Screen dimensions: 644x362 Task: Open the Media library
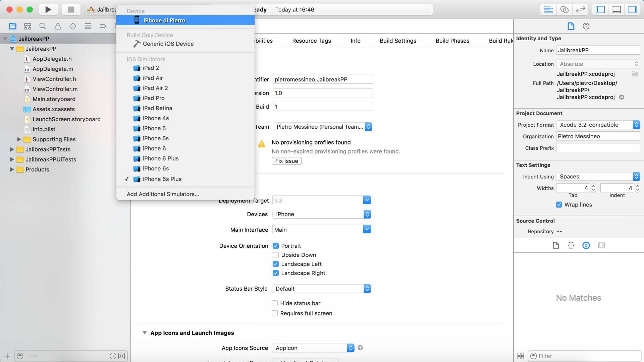pos(601,245)
